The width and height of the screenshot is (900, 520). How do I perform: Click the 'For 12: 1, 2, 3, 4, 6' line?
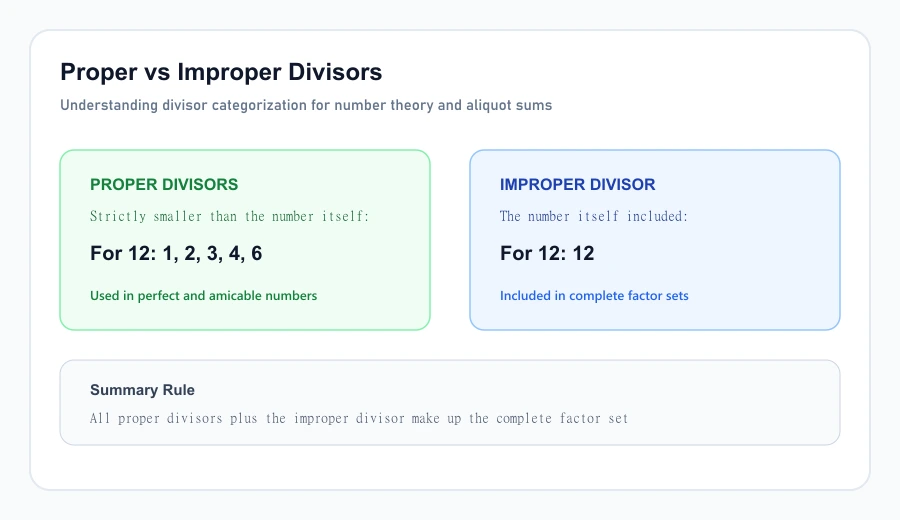pyautogui.click(x=176, y=253)
